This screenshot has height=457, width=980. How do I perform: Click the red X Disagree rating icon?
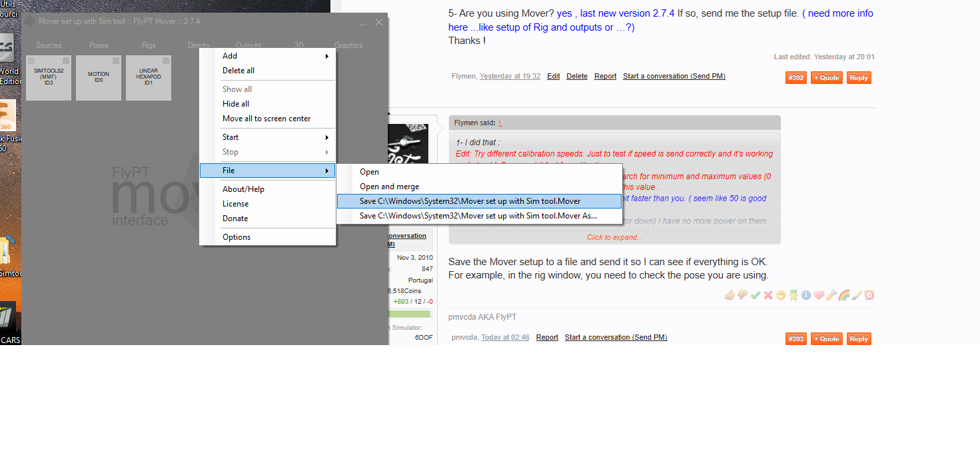click(767, 295)
